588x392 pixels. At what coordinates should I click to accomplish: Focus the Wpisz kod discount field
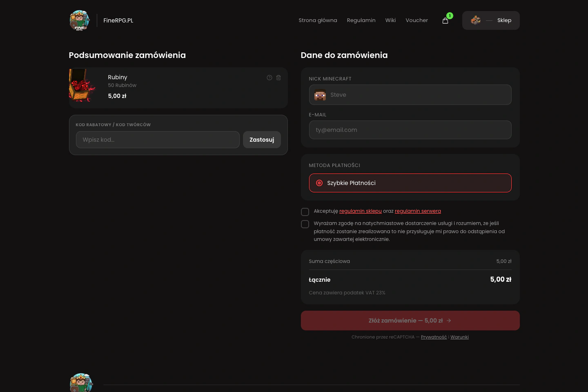158,140
